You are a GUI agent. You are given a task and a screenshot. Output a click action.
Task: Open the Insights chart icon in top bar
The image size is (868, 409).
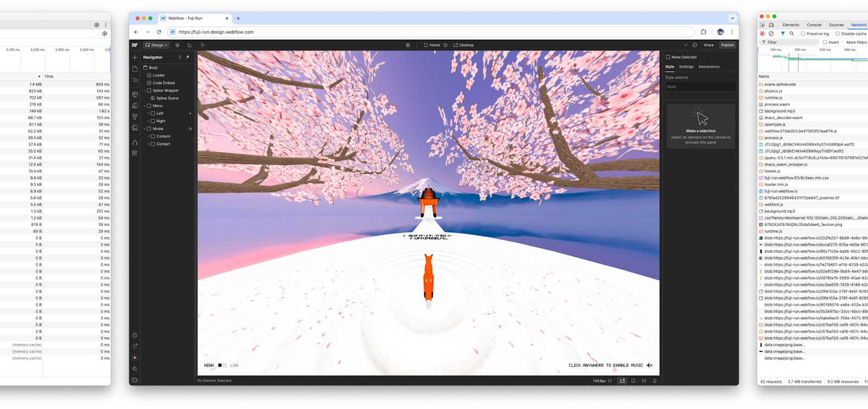(x=190, y=45)
